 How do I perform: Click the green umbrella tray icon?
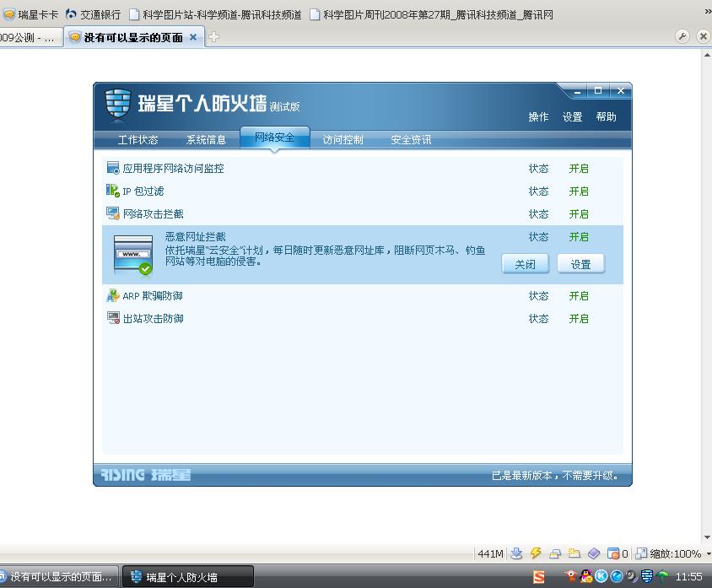tap(663, 576)
